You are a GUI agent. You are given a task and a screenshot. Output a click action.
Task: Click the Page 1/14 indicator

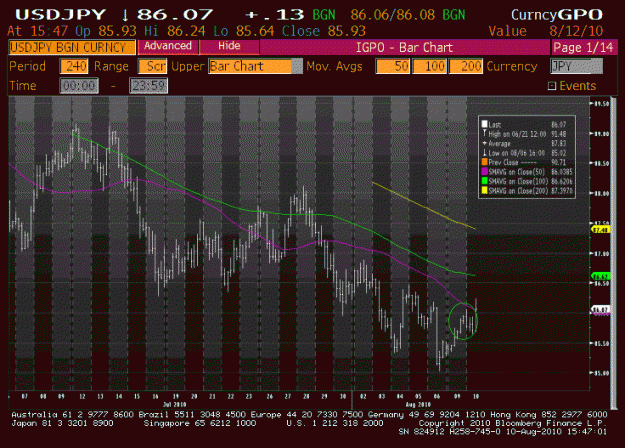point(583,47)
